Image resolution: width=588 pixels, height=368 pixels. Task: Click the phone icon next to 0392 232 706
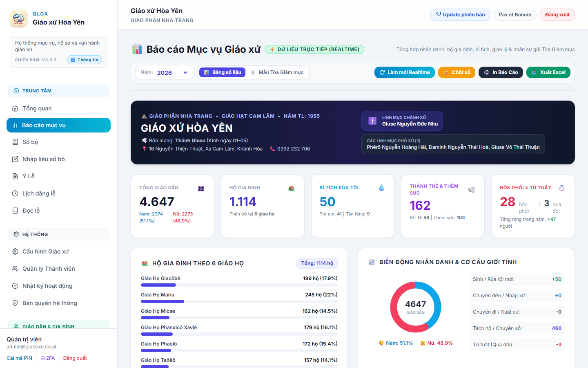tap(272, 149)
